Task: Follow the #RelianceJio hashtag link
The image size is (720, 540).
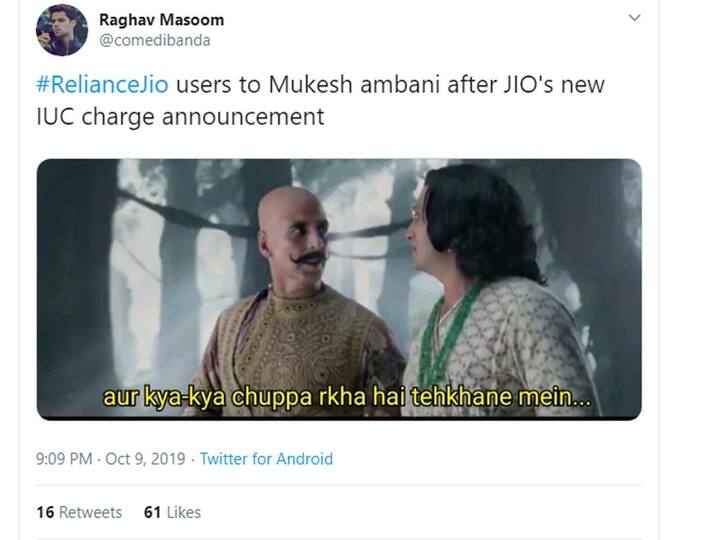Action: 102,84
